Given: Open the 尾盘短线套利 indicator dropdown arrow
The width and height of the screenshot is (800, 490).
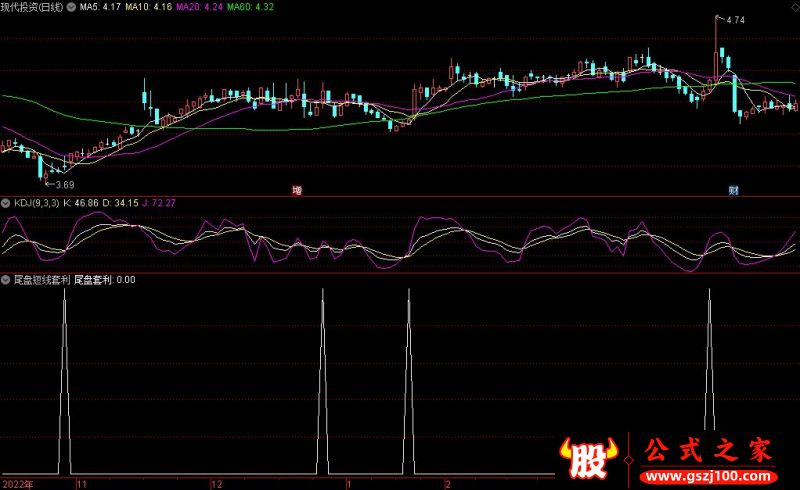Looking at the screenshot, I should click(x=6, y=280).
